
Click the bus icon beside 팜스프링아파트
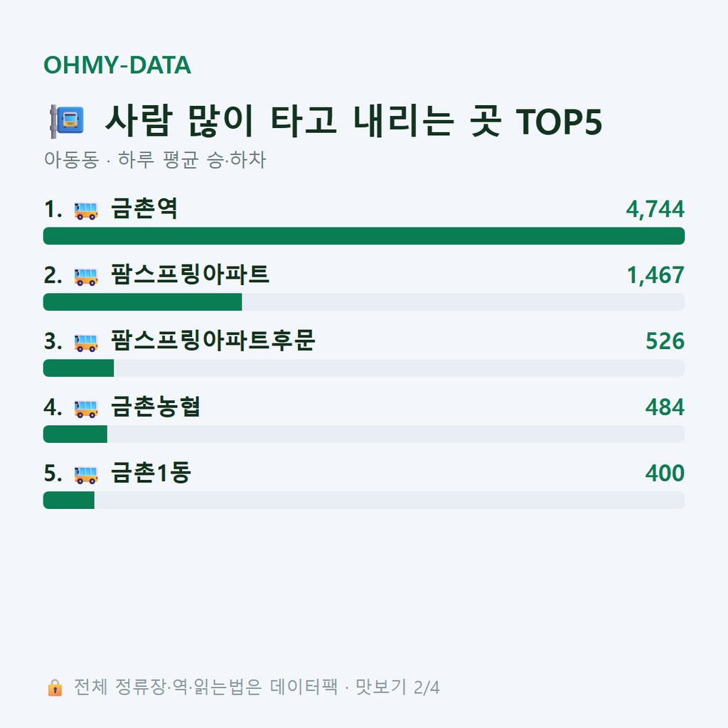pos(86,277)
